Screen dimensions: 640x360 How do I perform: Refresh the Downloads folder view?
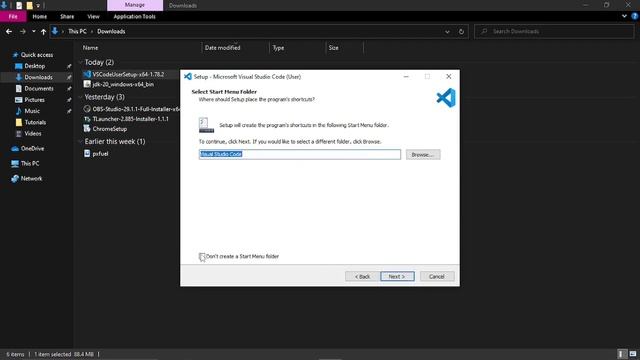[461, 31]
